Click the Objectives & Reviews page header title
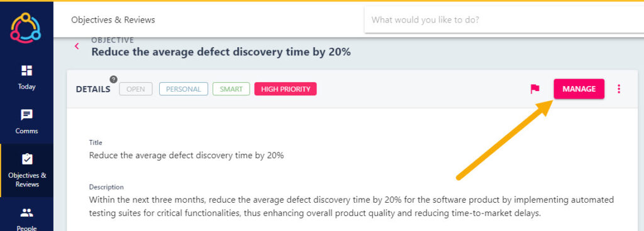Viewport: 644px width, 231px height. pyautogui.click(x=113, y=19)
